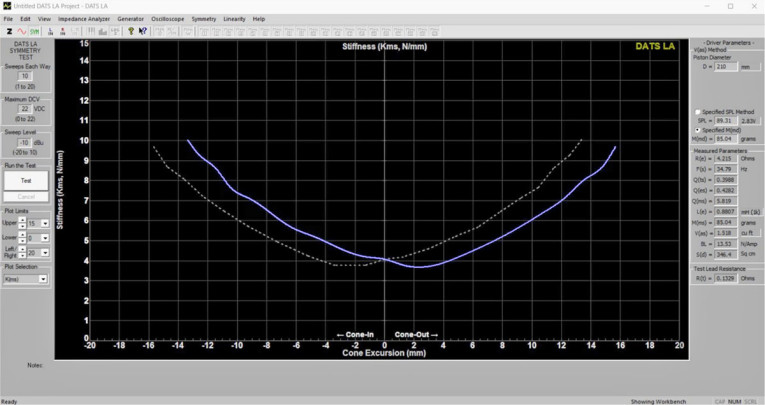
Task: Open the Plot Selection K(ms) dropdown
Action: (43, 279)
